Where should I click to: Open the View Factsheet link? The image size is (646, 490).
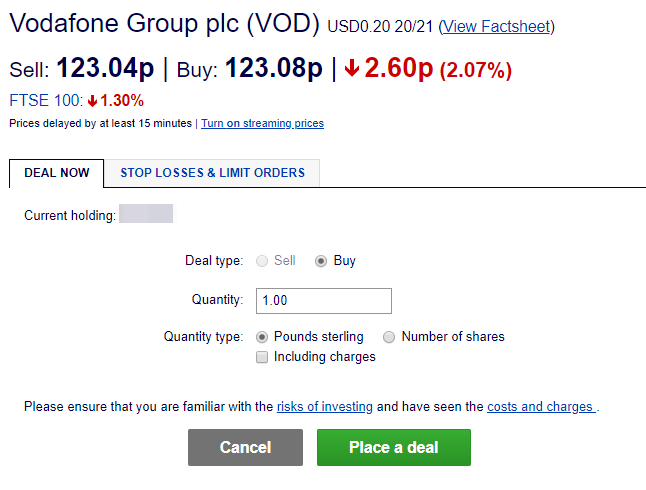click(497, 26)
